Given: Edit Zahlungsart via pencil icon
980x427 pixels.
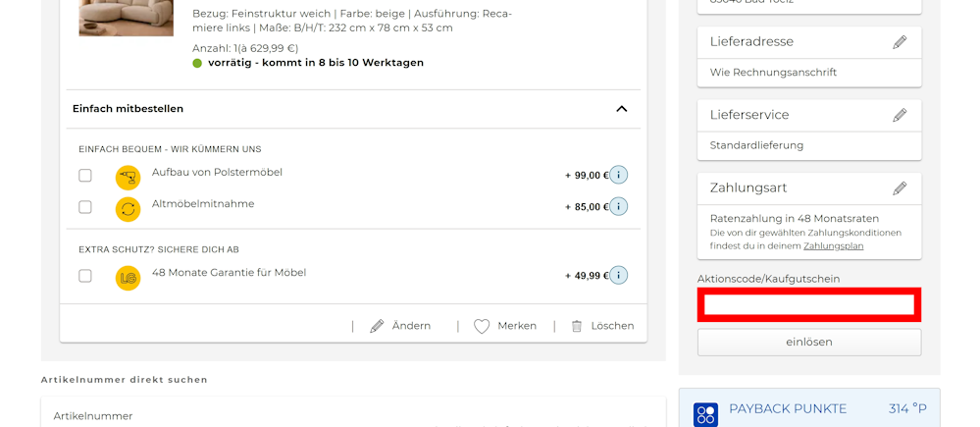Looking at the screenshot, I should point(900,188).
